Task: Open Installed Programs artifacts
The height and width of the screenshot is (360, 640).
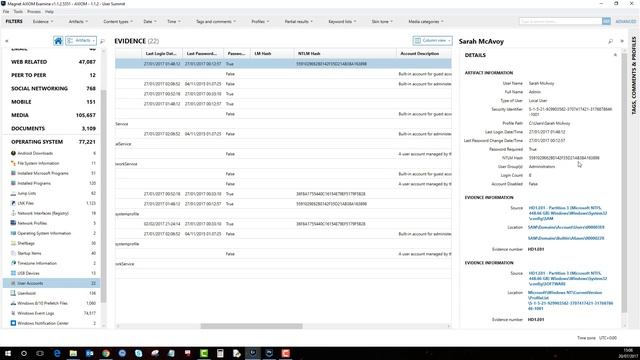Action: click(53, 183)
